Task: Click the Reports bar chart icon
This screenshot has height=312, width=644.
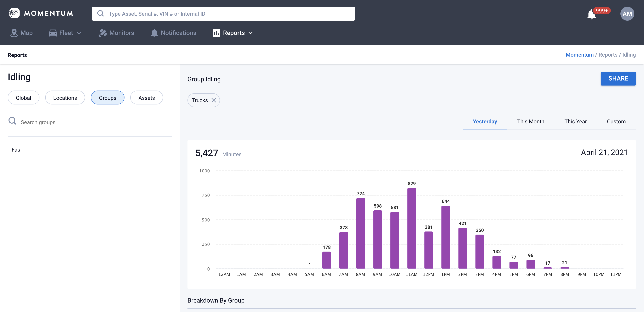Action: pos(216,33)
